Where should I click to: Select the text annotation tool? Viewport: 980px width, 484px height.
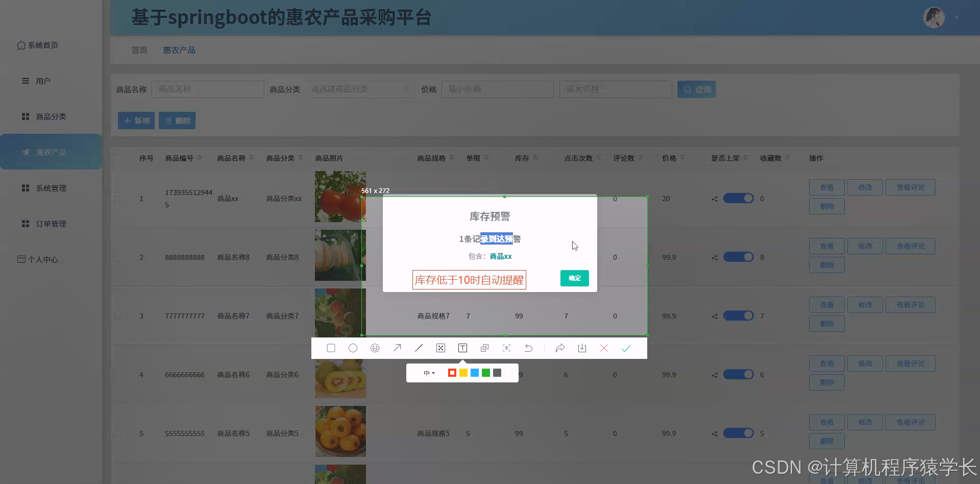(x=462, y=348)
